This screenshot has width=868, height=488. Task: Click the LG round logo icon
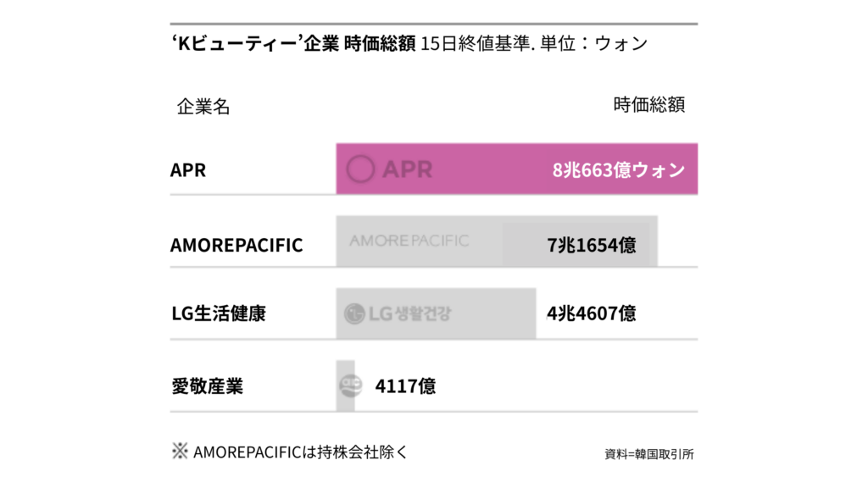[x=354, y=314]
